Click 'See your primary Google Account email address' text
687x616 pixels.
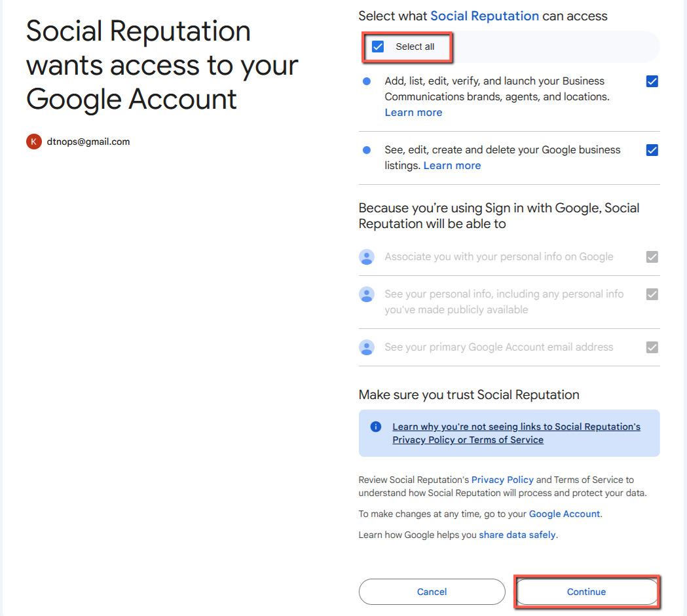[498, 347]
